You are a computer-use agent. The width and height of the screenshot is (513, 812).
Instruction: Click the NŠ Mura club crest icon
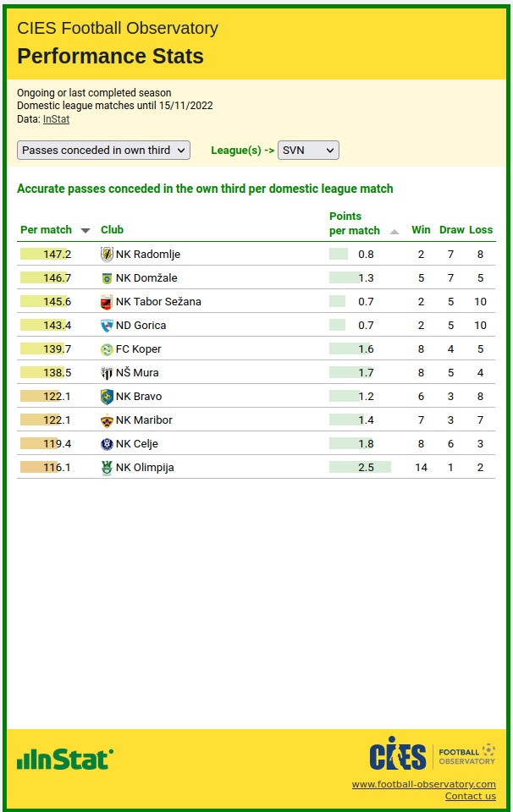point(107,373)
